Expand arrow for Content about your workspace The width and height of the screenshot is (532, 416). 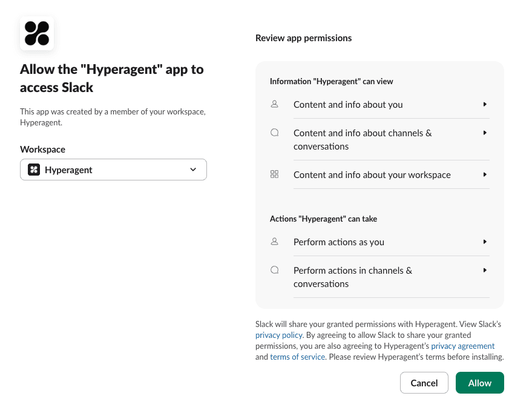pyautogui.click(x=485, y=174)
